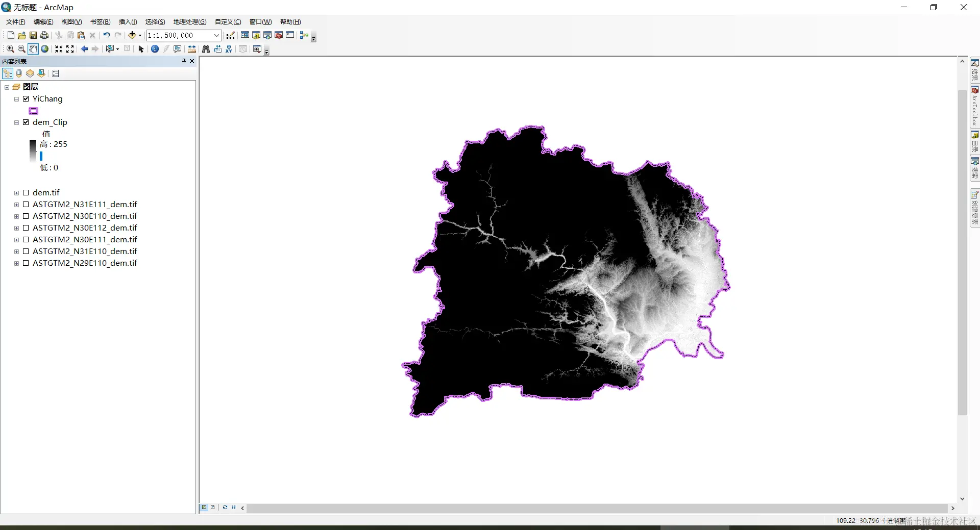Check the dem.tif layer
The image size is (980, 530).
pos(26,193)
